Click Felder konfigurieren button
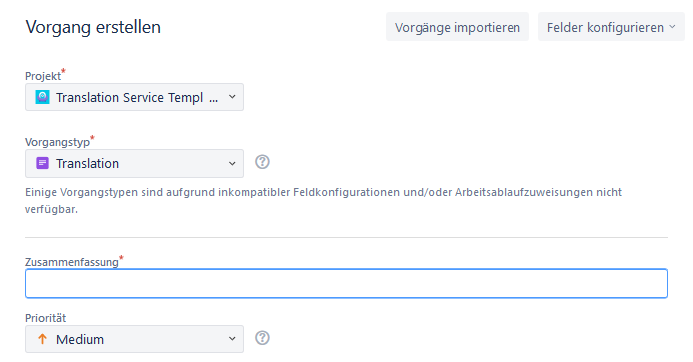This screenshot has height=362, width=693. tap(611, 27)
